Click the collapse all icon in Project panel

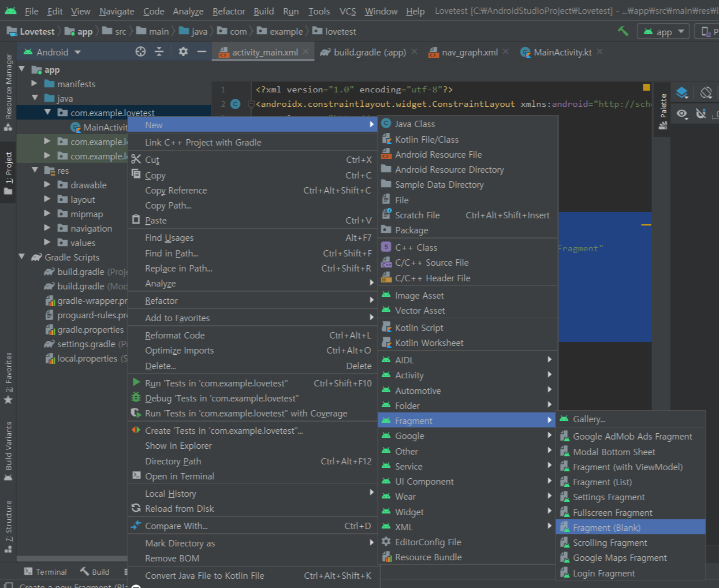coord(159,52)
